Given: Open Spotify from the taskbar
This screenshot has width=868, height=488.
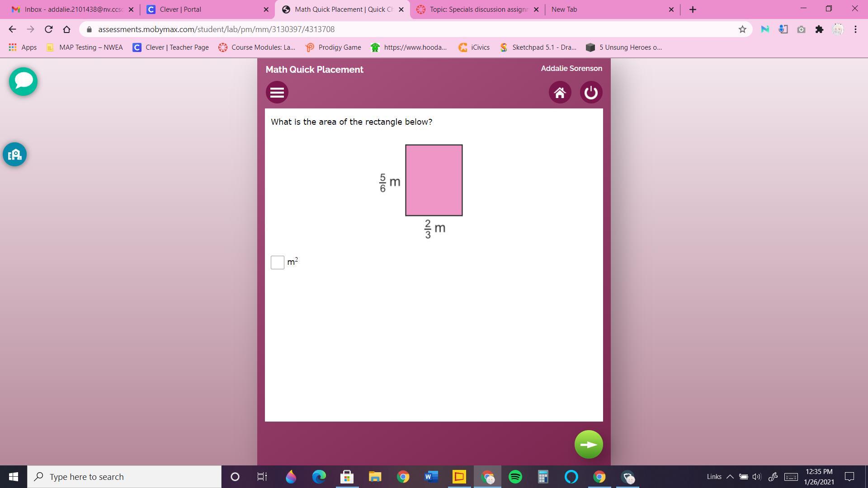Looking at the screenshot, I should coord(515,477).
